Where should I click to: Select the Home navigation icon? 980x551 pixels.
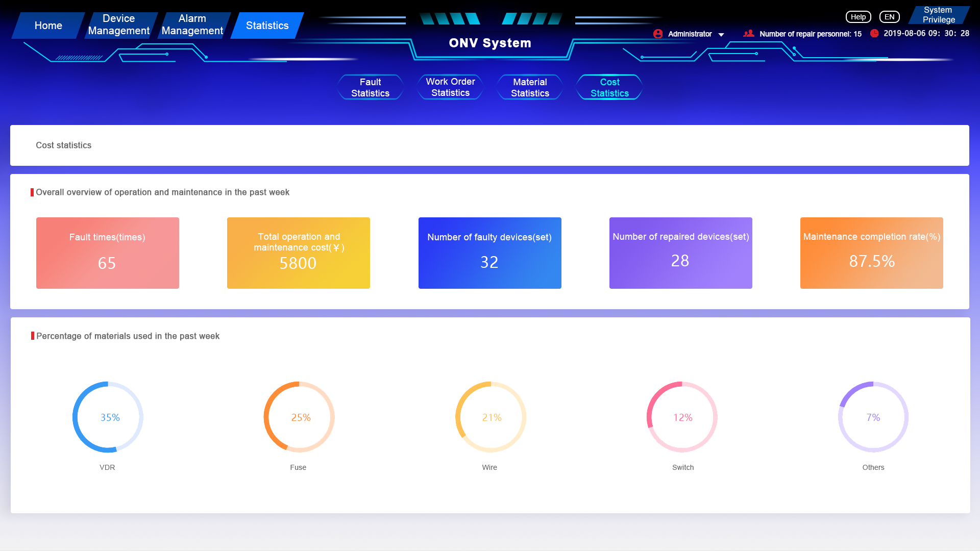(48, 25)
